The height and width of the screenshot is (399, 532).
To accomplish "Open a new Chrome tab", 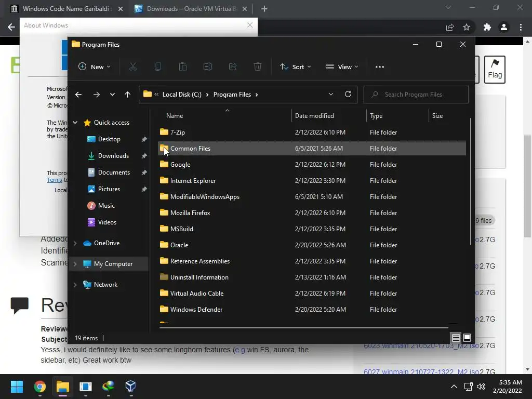I will point(264,9).
